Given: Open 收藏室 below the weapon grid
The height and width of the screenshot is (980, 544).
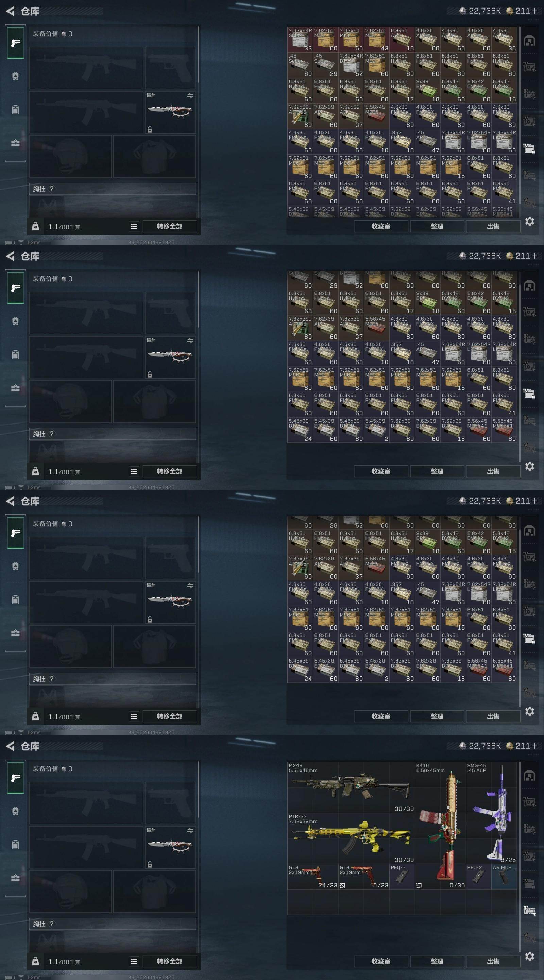Looking at the screenshot, I should click(381, 961).
